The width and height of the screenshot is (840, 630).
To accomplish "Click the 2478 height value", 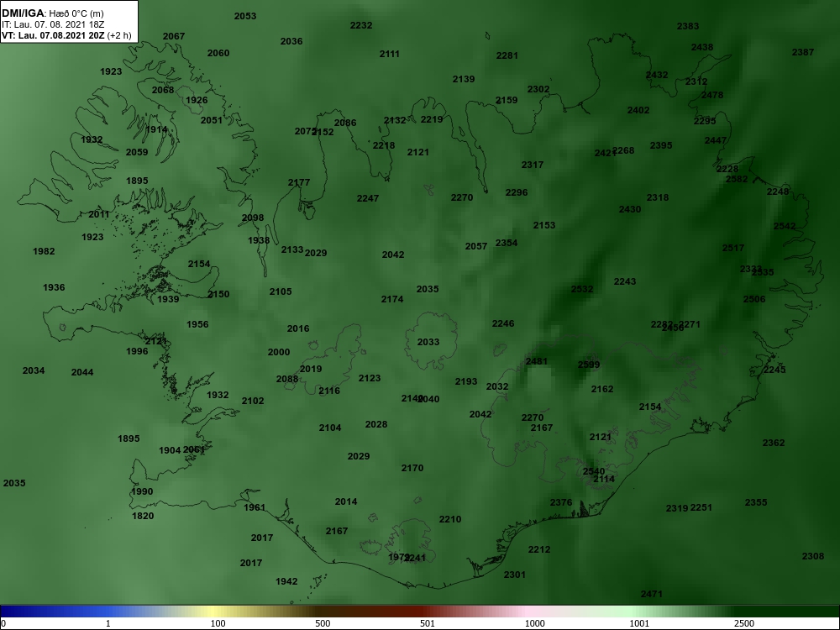I will click(x=712, y=95).
